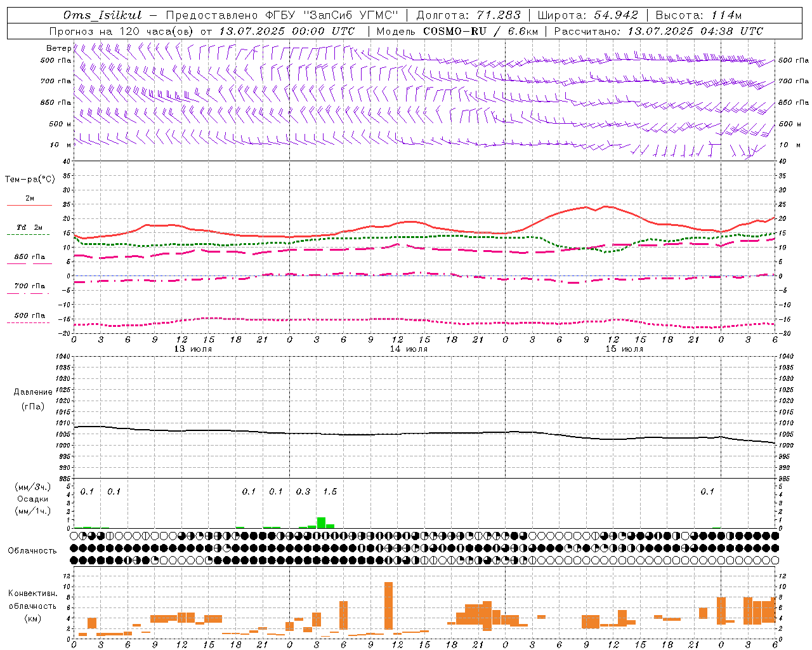
Task: Click the 0.3 precipitation amount value
Action: (303, 491)
